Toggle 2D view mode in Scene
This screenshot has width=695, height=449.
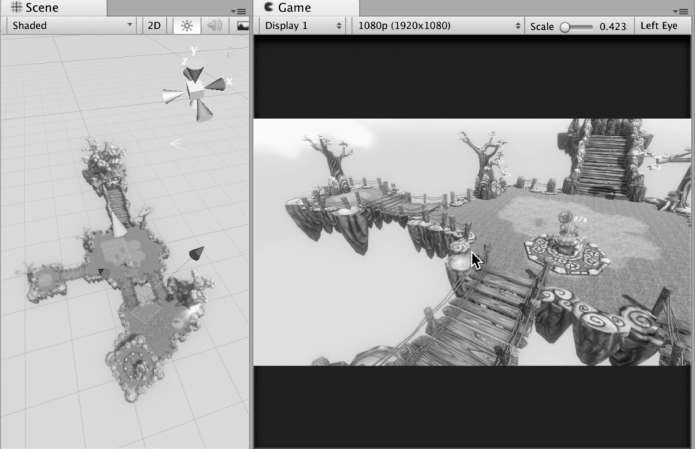(154, 26)
